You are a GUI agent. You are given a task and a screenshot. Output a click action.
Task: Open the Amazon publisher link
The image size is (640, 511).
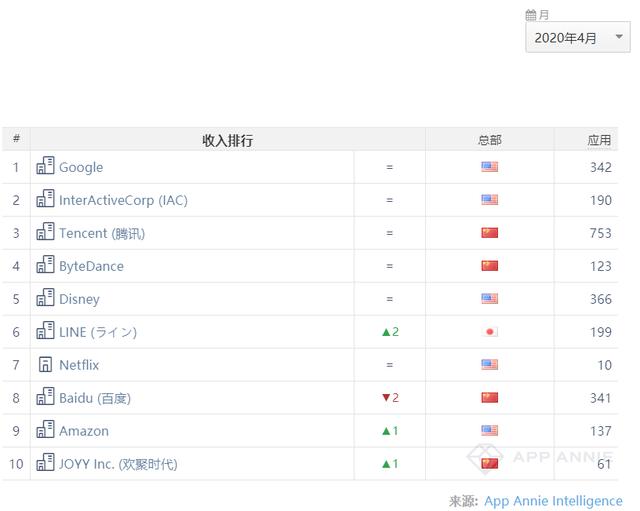(x=84, y=431)
